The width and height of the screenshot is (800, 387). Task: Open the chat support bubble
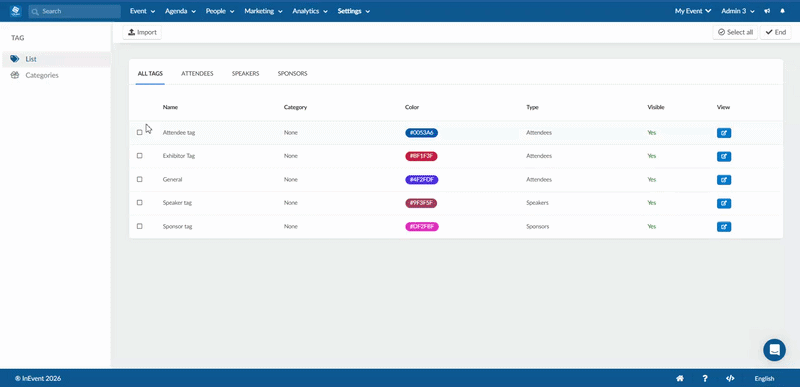pos(774,350)
